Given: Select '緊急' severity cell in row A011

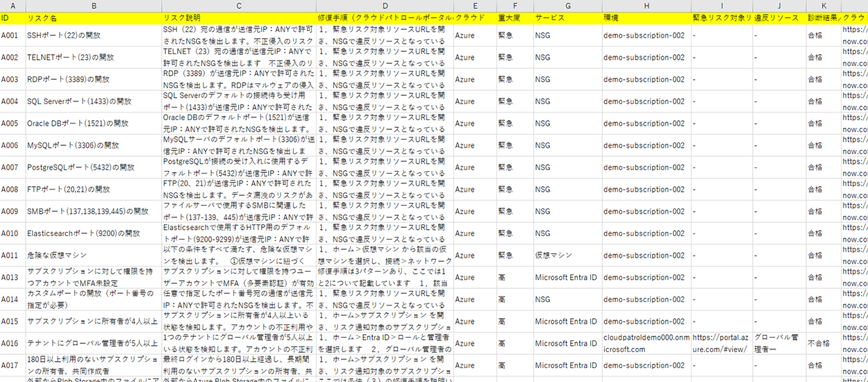Looking at the screenshot, I should pyautogui.click(x=515, y=256).
